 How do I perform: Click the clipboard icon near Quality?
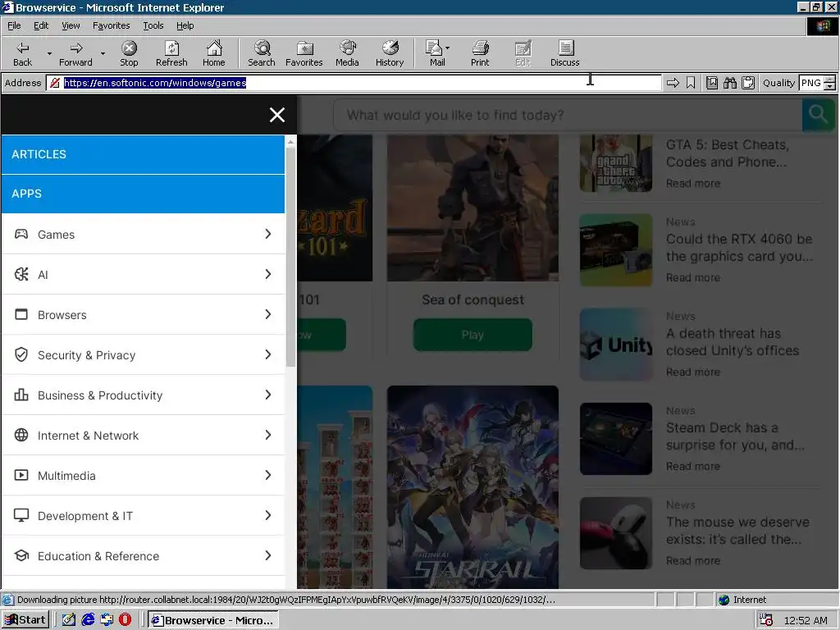(x=748, y=83)
